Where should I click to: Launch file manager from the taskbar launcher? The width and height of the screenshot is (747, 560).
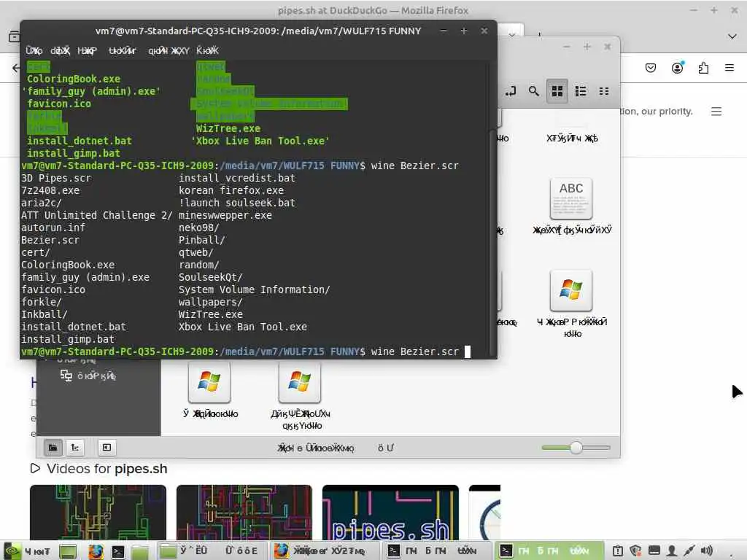140,551
